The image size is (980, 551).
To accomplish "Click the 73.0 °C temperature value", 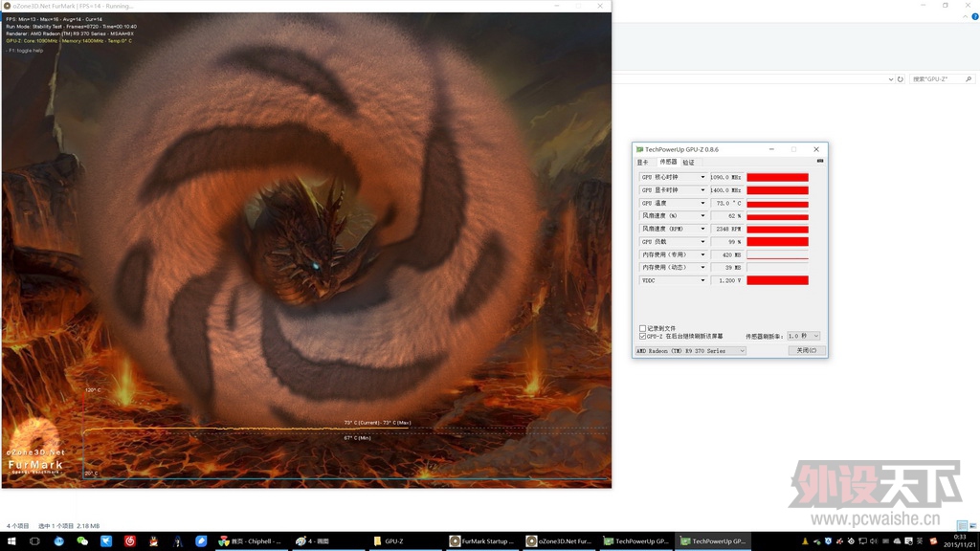I will (726, 203).
